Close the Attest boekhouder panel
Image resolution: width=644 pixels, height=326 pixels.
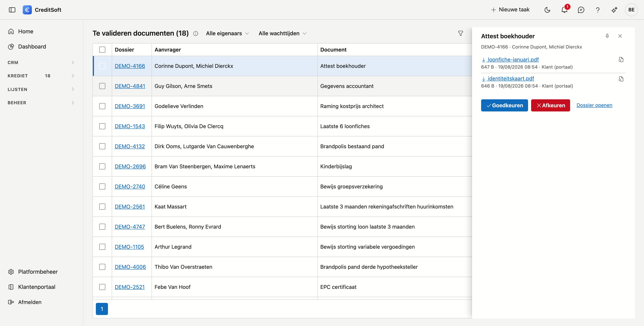tap(620, 36)
